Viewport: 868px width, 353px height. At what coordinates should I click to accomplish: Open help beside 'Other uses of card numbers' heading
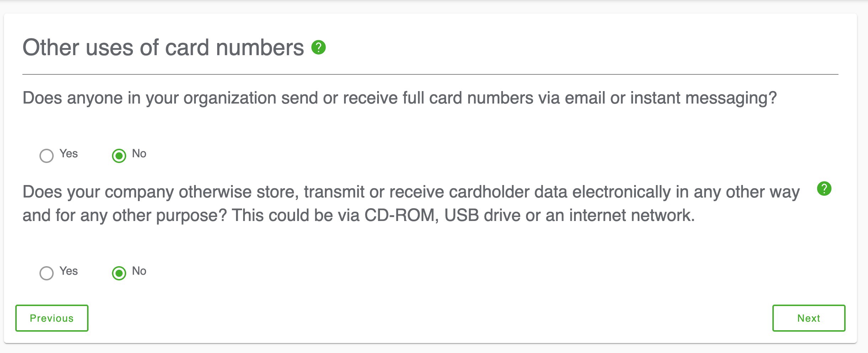click(318, 47)
